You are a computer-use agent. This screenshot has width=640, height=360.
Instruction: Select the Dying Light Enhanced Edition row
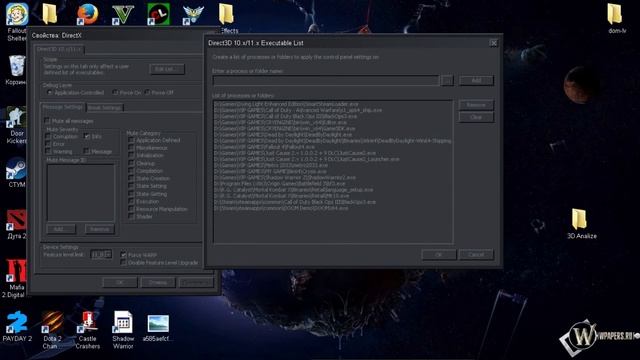[x=287, y=104]
